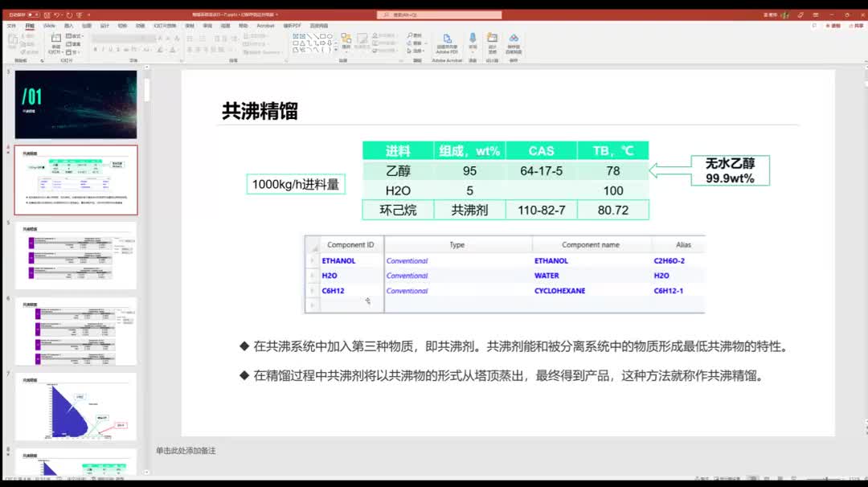
Task: Open Designer (设计灵感) ideas
Action: coord(492,42)
